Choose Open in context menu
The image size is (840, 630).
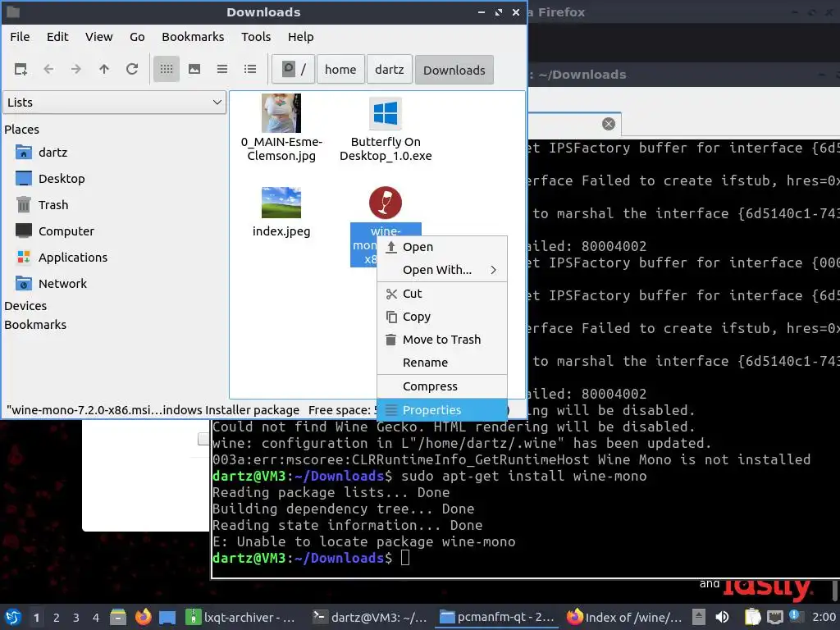(442, 247)
